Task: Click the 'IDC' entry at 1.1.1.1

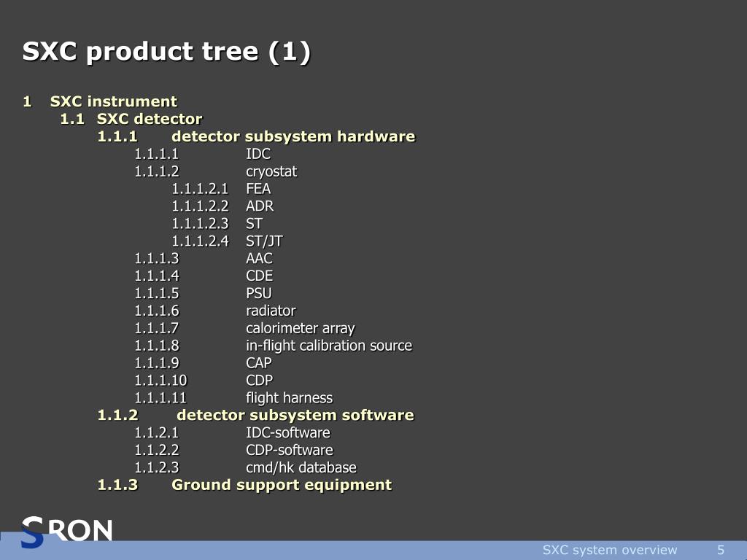Action: pyautogui.click(x=258, y=154)
